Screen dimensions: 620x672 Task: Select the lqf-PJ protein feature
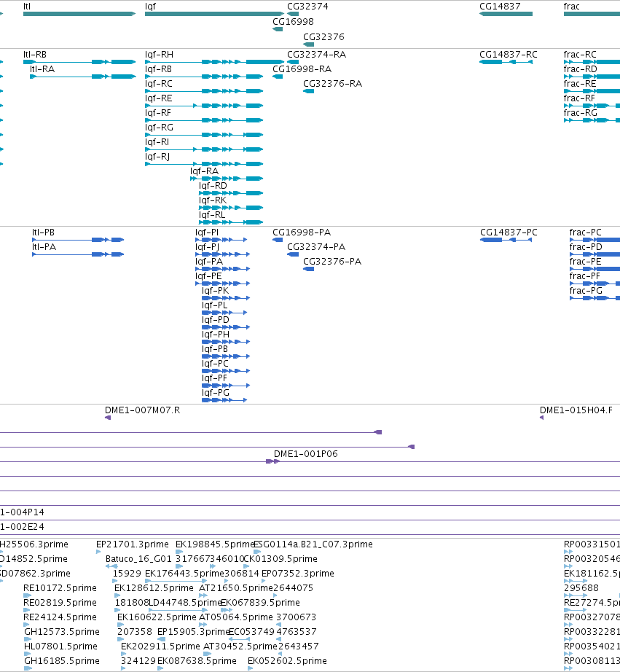pos(223,254)
